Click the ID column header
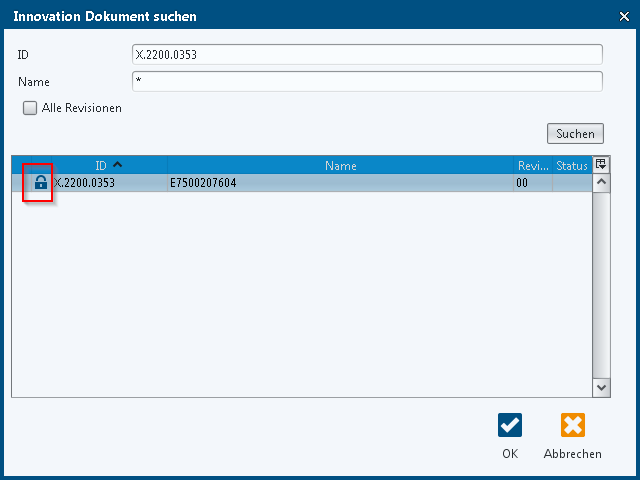The height and width of the screenshot is (480, 640). coord(100,166)
